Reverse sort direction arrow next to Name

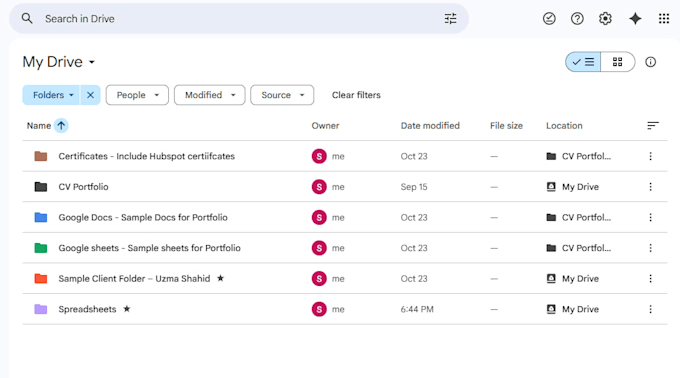[x=61, y=126]
